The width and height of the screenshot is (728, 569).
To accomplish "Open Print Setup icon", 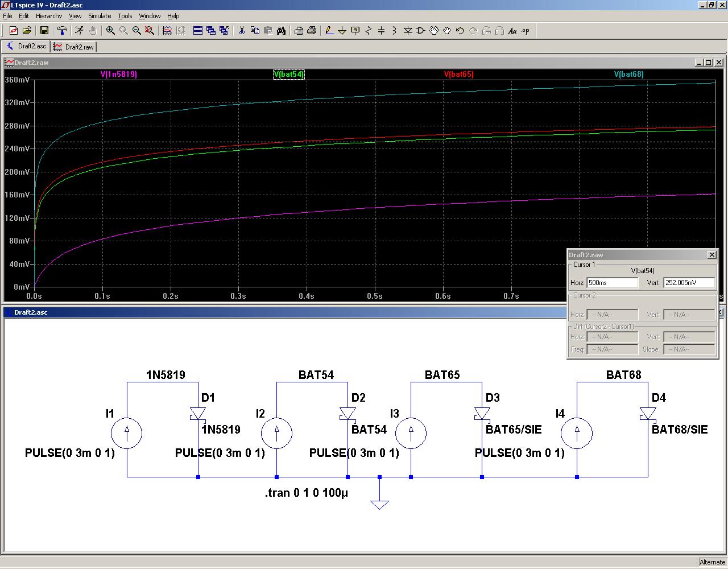I will (299, 31).
